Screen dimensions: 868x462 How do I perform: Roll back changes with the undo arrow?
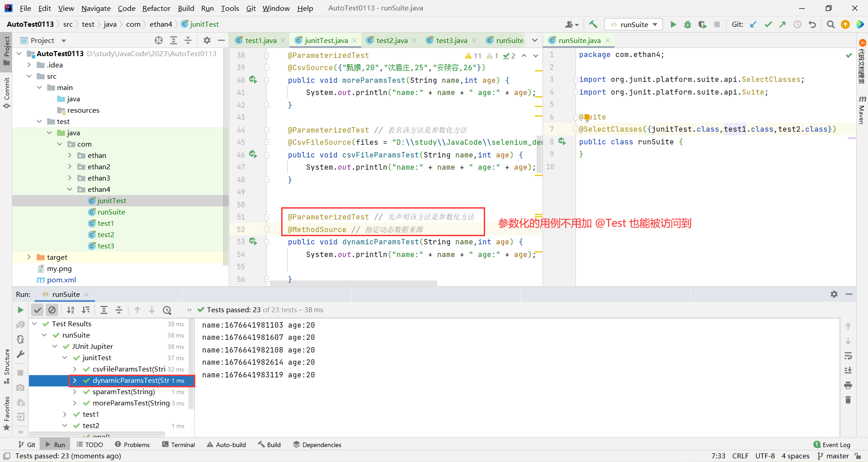(812, 24)
